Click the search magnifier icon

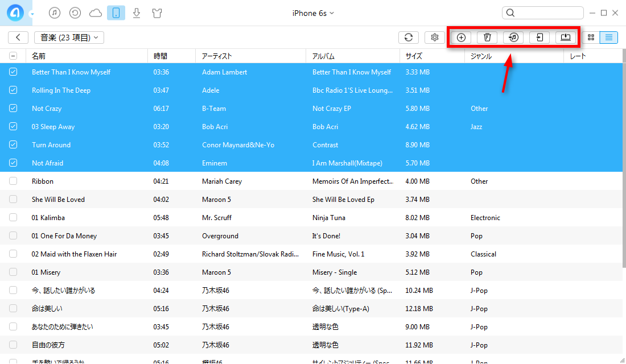510,13
